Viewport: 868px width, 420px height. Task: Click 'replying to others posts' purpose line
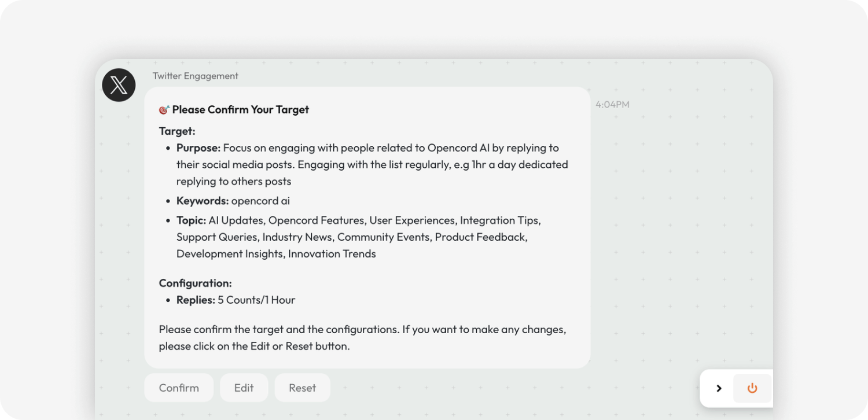click(234, 182)
